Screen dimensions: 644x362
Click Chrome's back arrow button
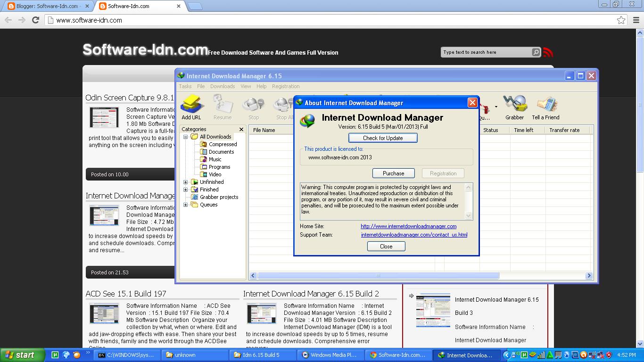pos(8,20)
